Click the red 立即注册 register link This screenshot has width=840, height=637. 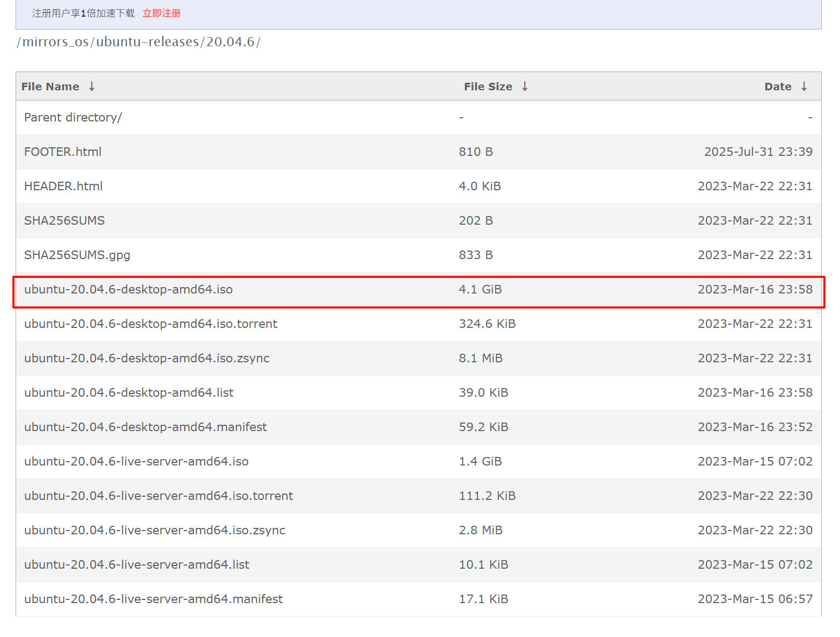coord(162,13)
